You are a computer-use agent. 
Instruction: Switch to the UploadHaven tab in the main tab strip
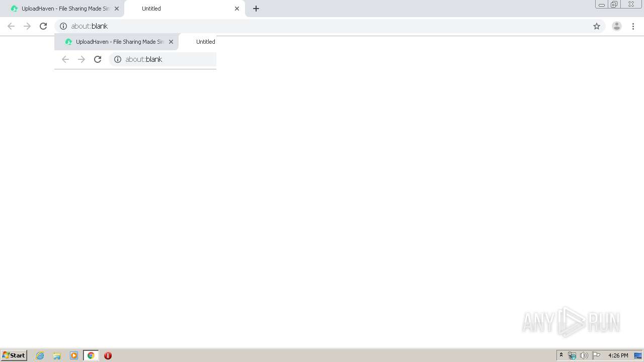coord(63,9)
